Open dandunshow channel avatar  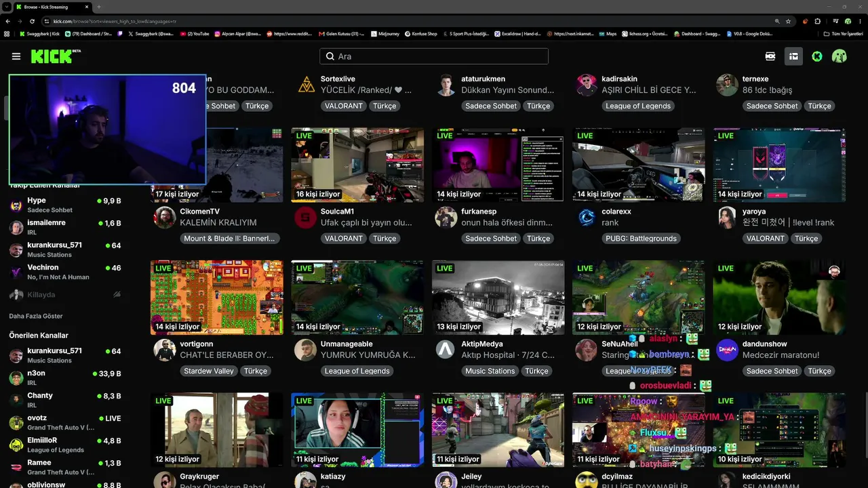point(727,350)
